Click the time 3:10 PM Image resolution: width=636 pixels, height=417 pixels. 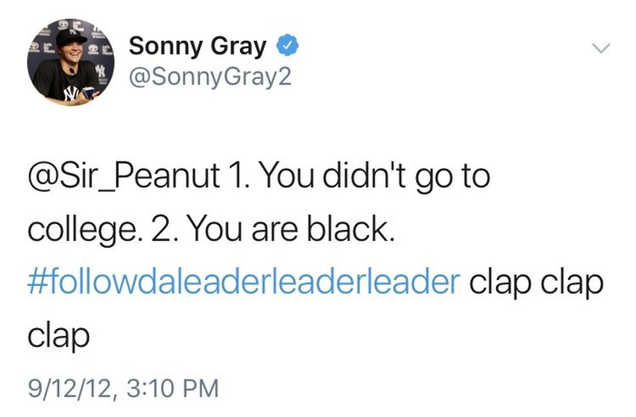[x=172, y=388]
